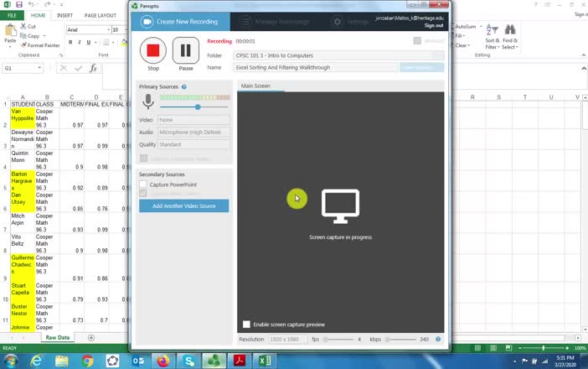
Task: Click the Sign out link
Action: (433, 26)
